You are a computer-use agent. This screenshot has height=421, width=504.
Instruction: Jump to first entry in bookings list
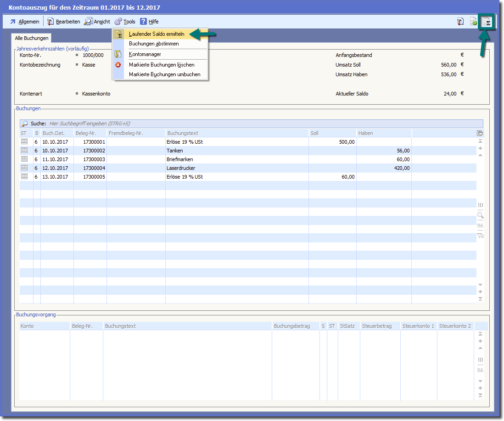[x=480, y=141]
